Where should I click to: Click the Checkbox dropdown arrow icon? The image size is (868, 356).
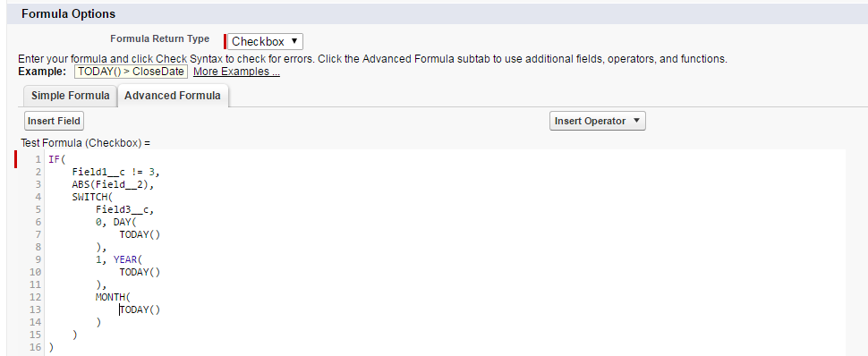(294, 41)
